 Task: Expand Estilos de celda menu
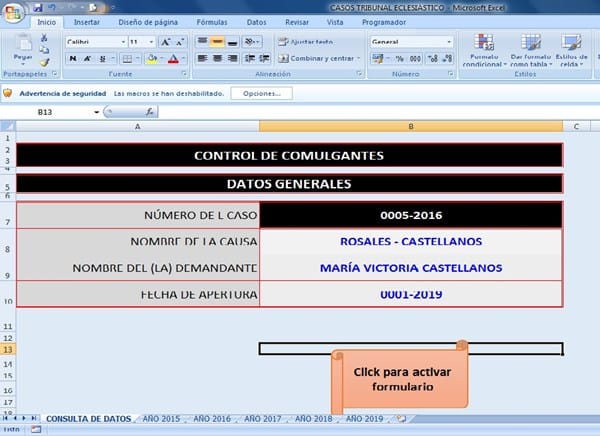[x=572, y=51]
